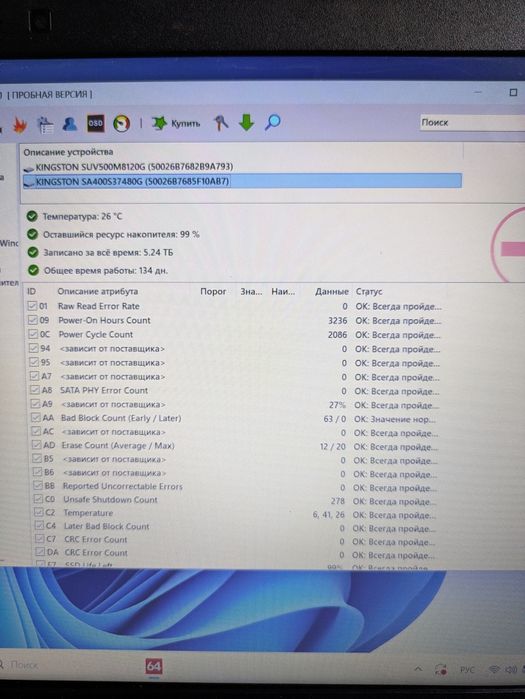
Task: Click the Купить buy button
Action: click(176, 123)
